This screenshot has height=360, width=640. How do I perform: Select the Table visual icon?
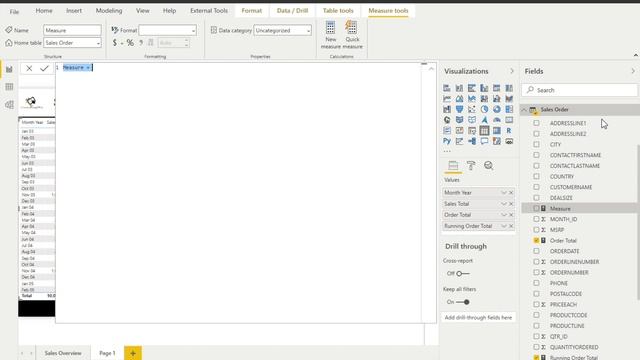[484, 131]
